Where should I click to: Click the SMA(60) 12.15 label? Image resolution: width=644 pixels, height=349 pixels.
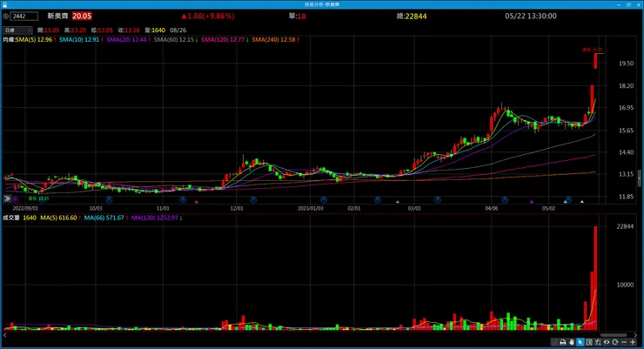tap(174, 40)
